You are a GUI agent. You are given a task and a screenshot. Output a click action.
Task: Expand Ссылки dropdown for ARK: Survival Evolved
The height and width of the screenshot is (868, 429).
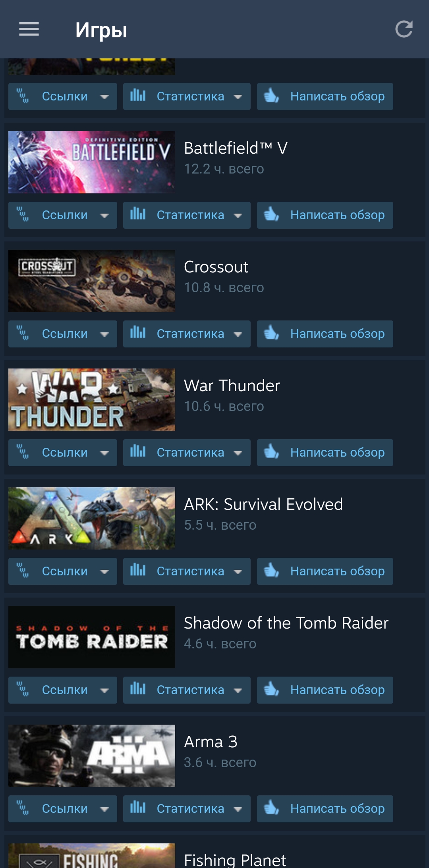pyautogui.click(x=63, y=571)
